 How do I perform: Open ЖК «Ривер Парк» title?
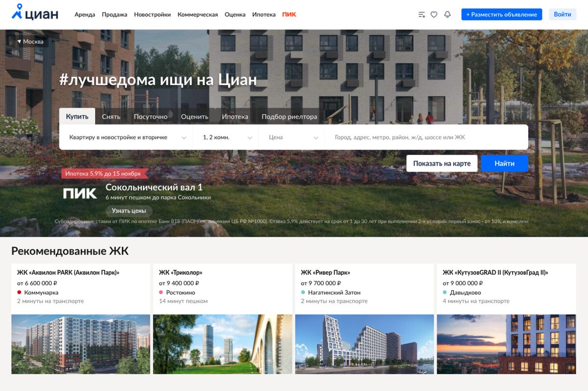tap(325, 272)
